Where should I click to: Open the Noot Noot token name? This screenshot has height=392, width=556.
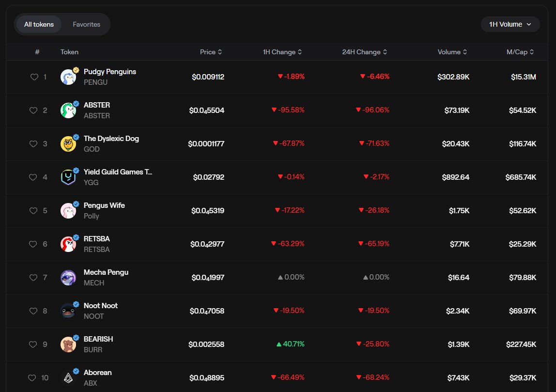pyautogui.click(x=101, y=305)
